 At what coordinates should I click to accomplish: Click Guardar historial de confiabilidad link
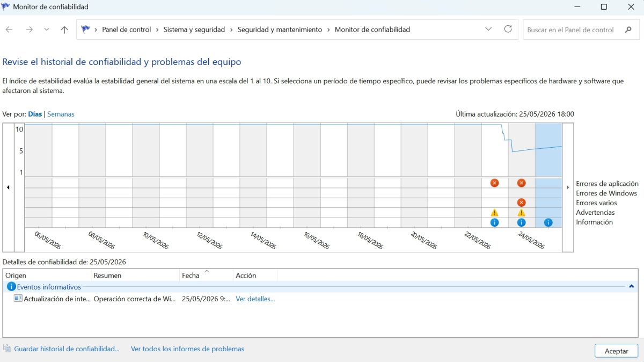67,349
